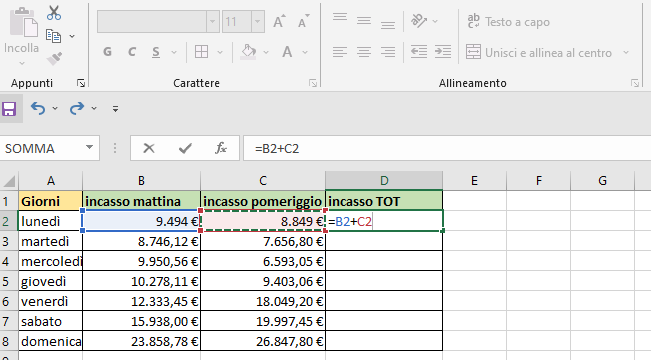
Task: Click the Redo arrow icon
Action: pyautogui.click(x=77, y=108)
